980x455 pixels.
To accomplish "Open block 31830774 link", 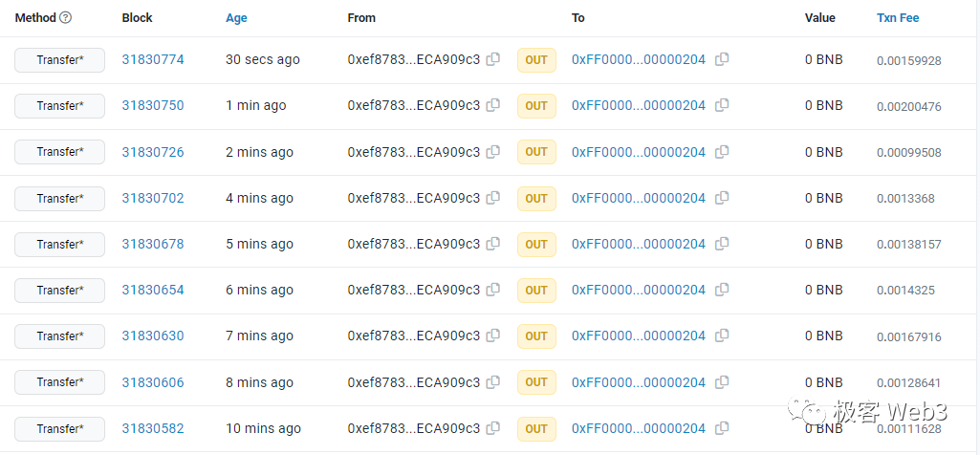I will 153,59.
